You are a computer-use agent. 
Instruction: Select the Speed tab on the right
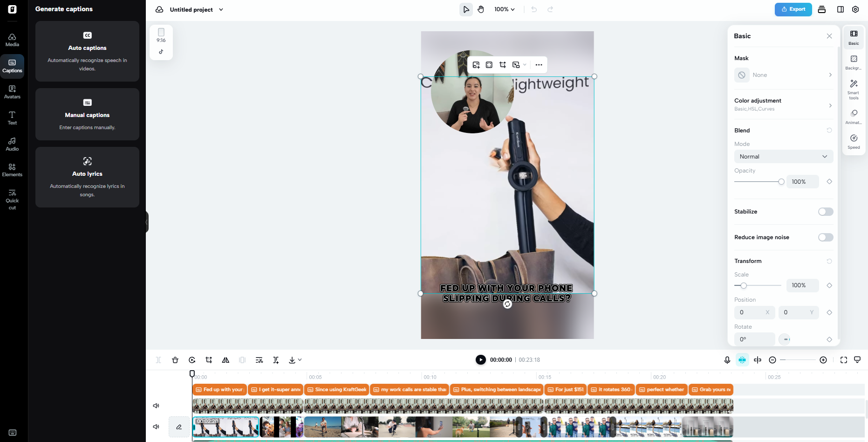(854, 141)
